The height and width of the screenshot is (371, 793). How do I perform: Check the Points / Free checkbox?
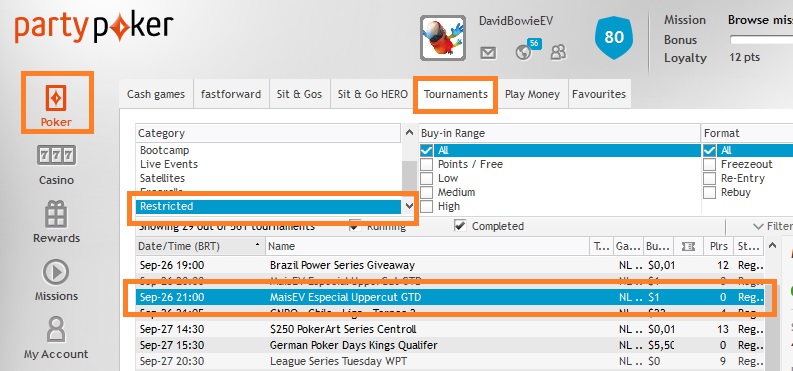pos(426,164)
